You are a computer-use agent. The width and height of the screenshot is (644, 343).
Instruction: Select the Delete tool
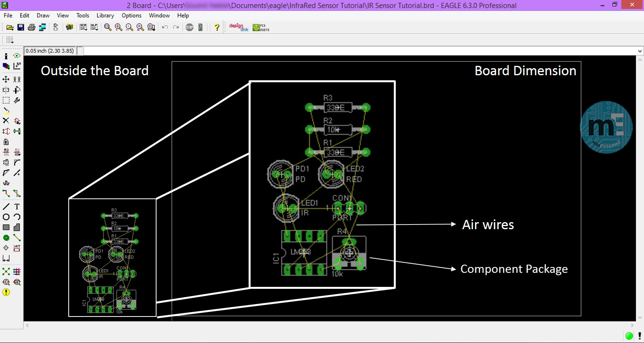point(6,121)
